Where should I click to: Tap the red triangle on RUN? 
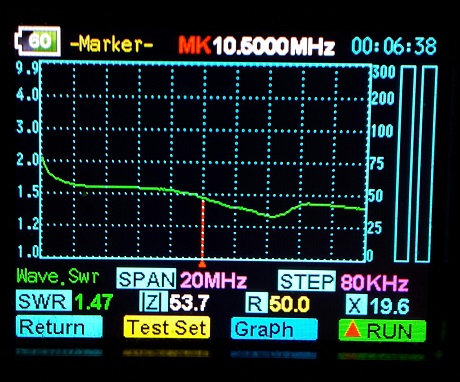[x=353, y=330]
